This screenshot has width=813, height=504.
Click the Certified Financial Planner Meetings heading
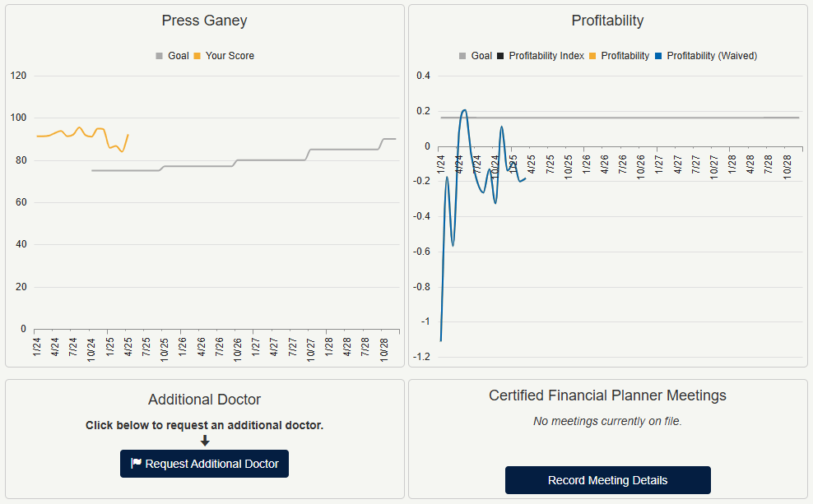point(607,395)
